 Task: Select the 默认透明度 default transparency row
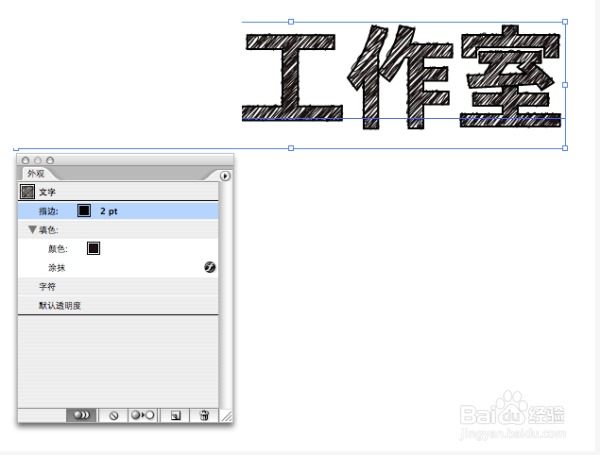[118, 305]
